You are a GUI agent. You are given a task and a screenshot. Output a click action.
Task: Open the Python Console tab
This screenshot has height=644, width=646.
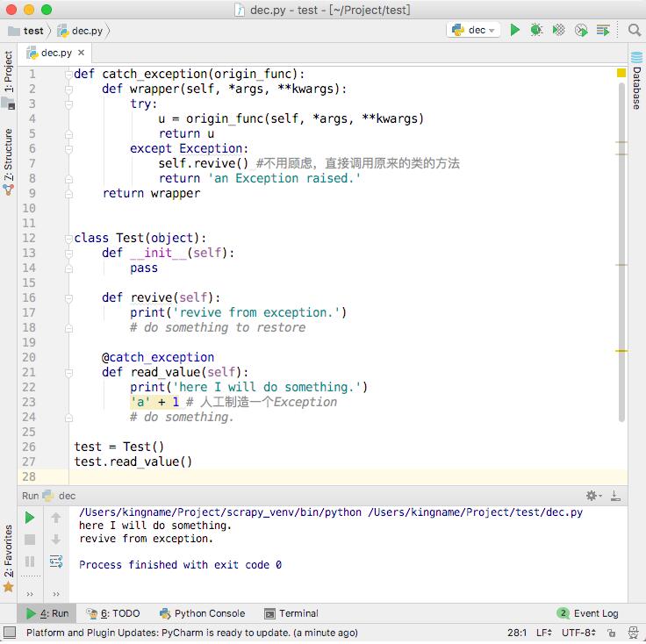[x=202, y=614]
